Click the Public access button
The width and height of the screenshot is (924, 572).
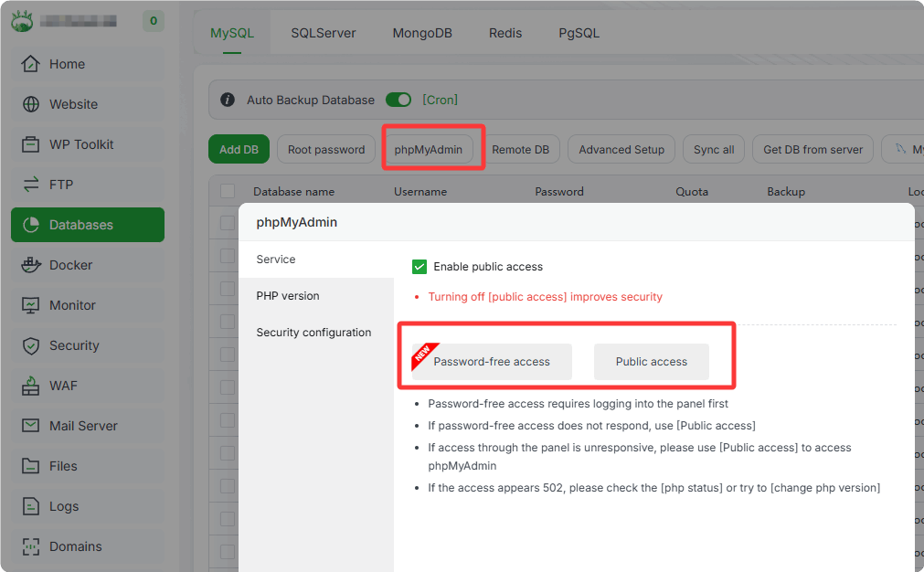652,362
